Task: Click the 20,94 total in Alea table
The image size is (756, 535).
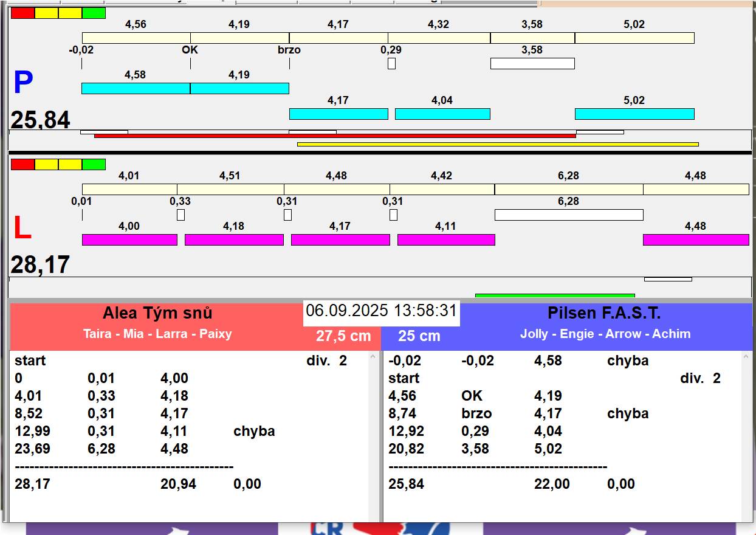Action: coord(179,484)
